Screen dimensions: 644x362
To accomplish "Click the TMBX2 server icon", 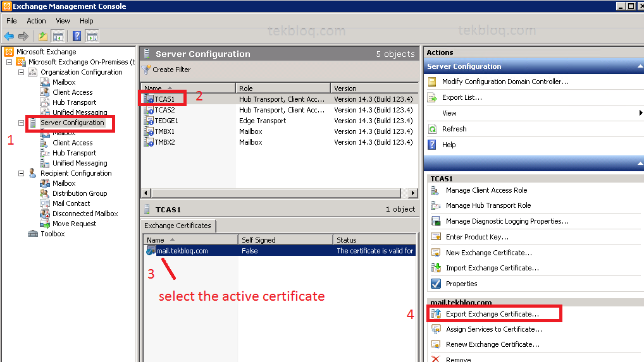I will coord(149,142).
